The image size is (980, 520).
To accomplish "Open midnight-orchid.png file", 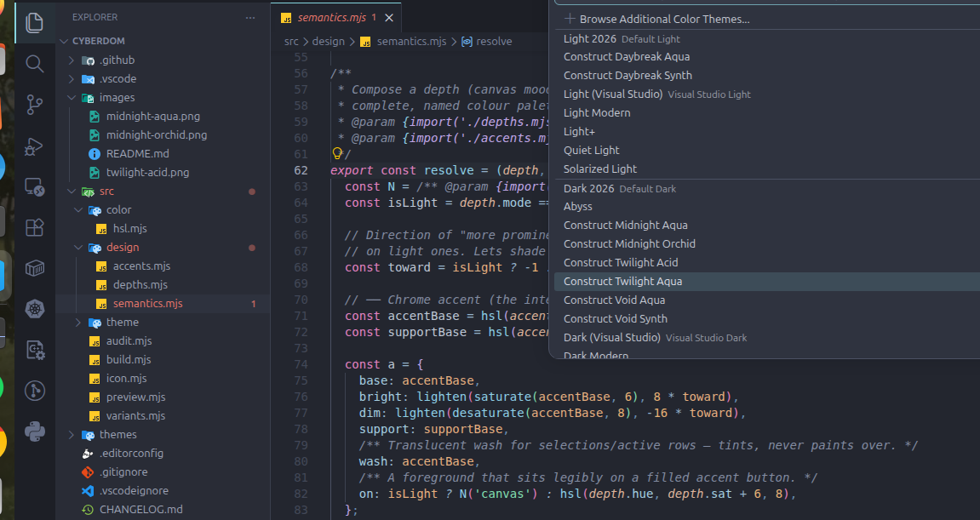I will click(163, 135).
